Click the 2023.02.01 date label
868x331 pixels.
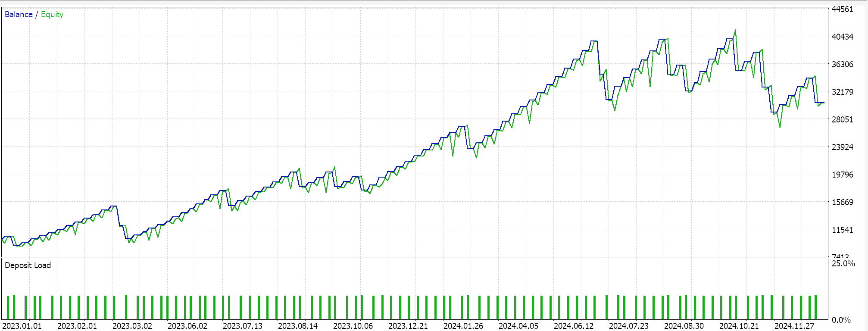(77, 326)
